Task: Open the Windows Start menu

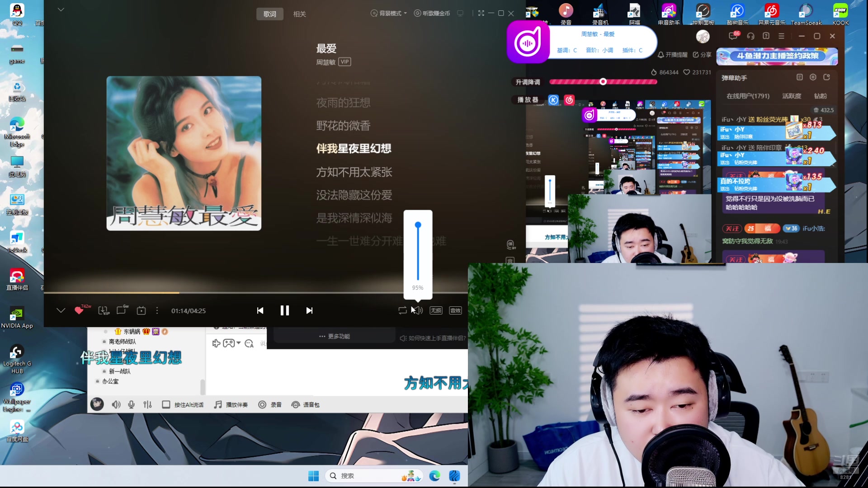Action: (313, 476)
